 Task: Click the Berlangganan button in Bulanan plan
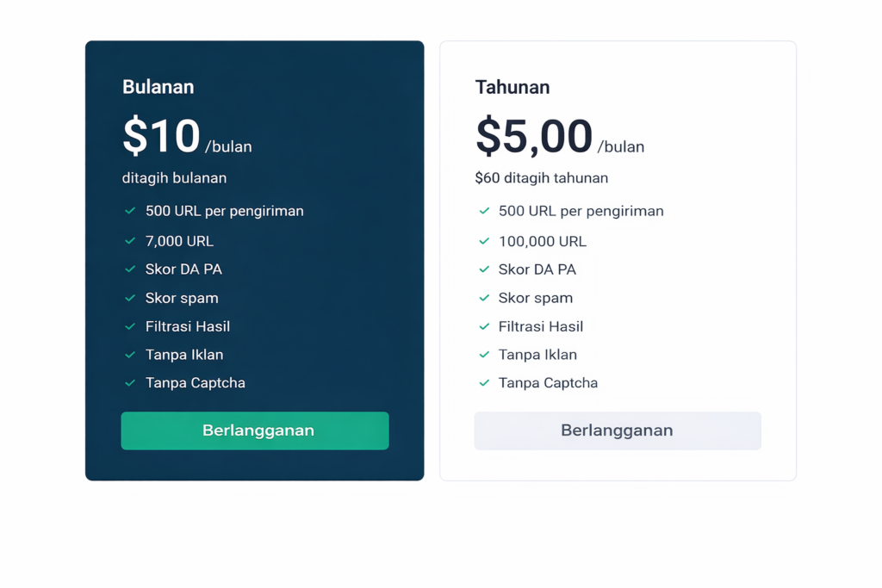tap(255, 430)
